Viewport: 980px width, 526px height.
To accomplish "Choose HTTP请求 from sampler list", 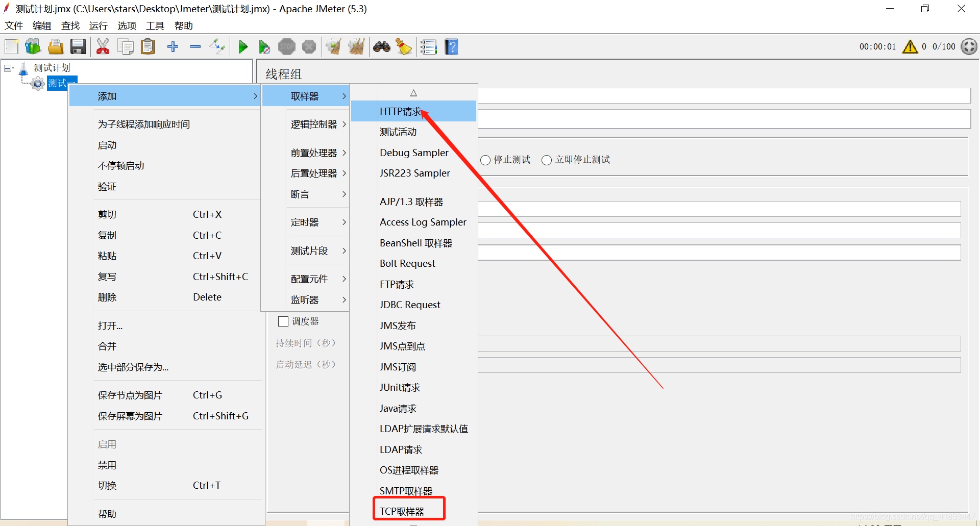I will tap(413, 111).
